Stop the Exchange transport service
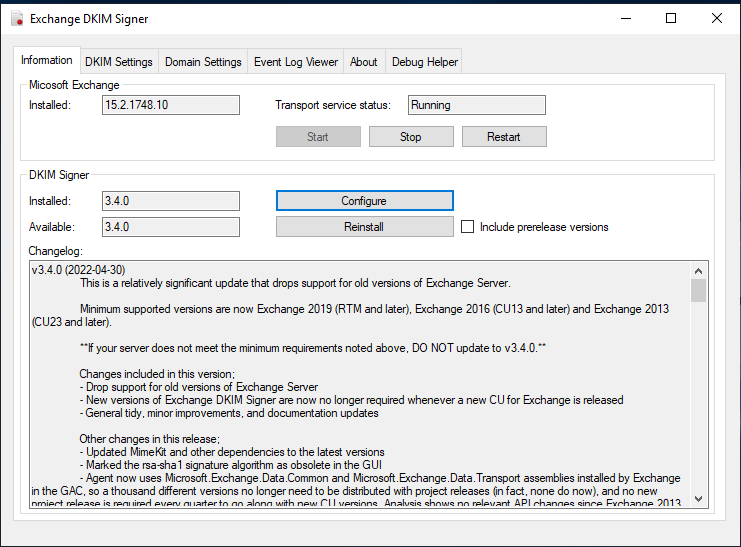741x547 pixels. tap(411, 137)
